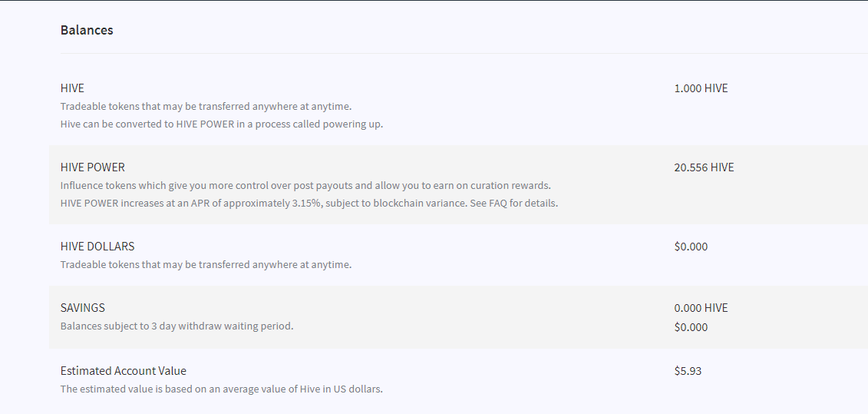
Task: Click the HIVE DOLLARS row title
Action: coord(97,246)
